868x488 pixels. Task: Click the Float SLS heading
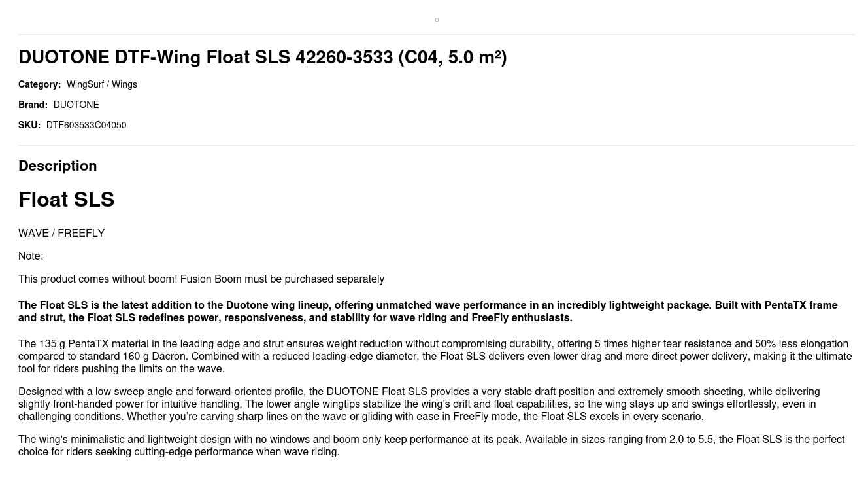click(x=67, y=200)
